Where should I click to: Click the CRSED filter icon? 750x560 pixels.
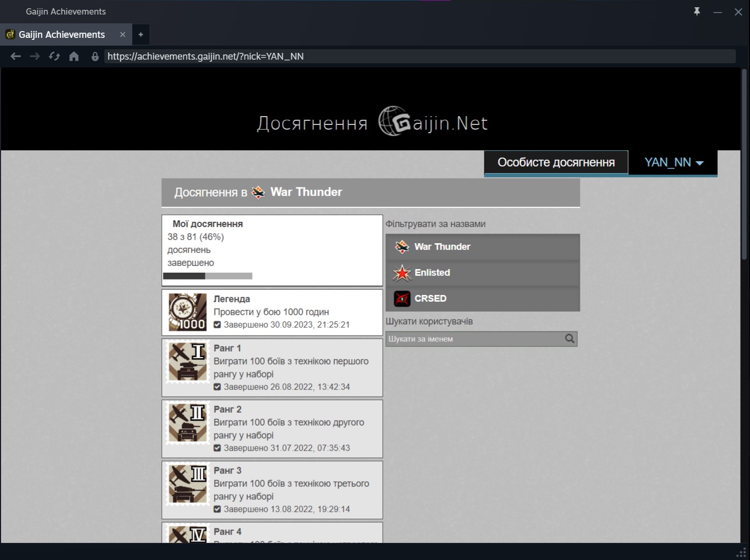tap(402, 299)
